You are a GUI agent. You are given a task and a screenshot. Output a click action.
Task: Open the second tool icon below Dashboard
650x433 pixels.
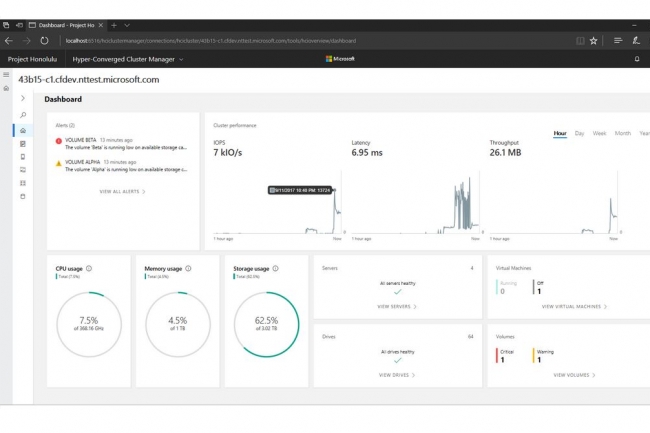23,144
